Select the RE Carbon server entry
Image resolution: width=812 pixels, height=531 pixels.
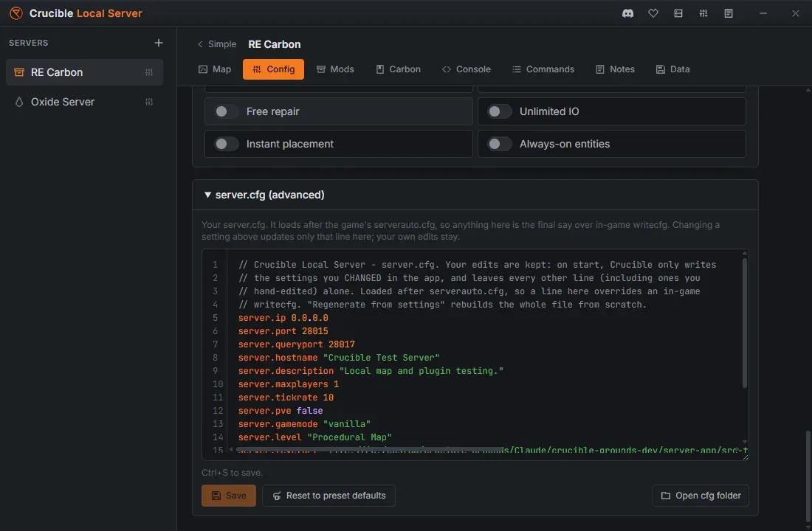coord(84,72)
